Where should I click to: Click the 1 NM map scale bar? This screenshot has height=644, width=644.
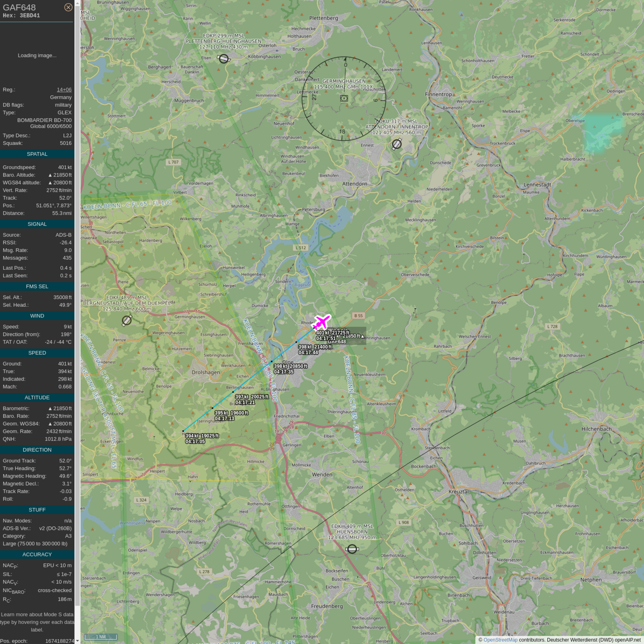point(101,637)
